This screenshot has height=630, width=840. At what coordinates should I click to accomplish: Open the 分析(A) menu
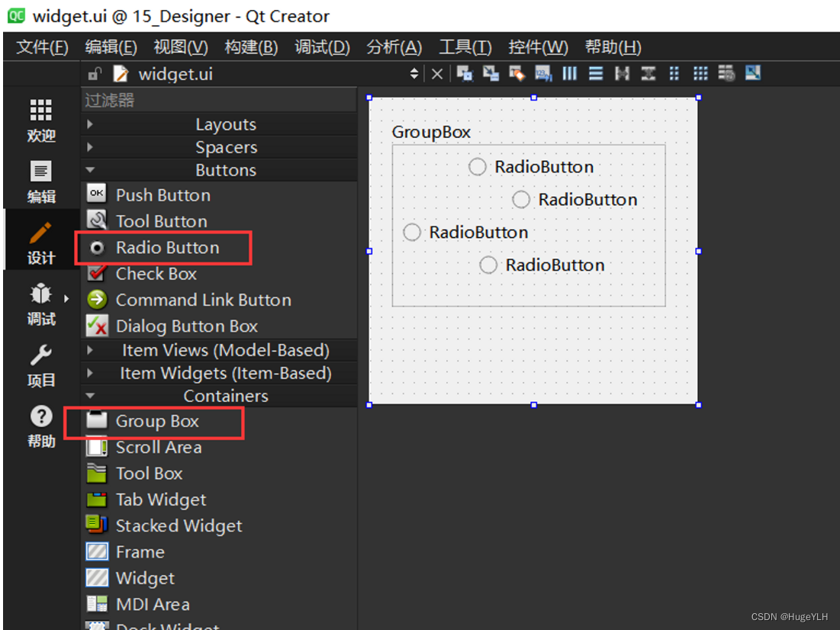point(394,47)
